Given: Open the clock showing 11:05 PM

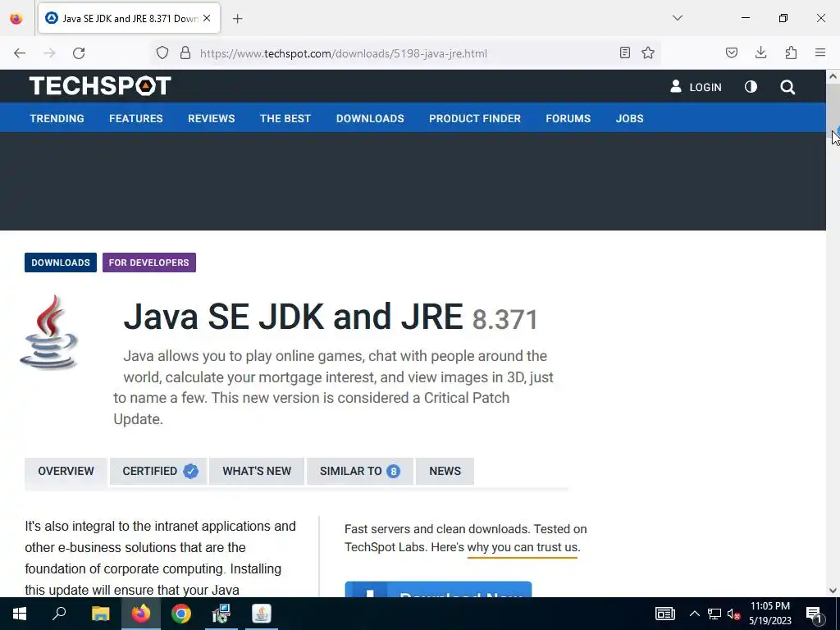Looking at the screenshot, I should coord(769,614).
